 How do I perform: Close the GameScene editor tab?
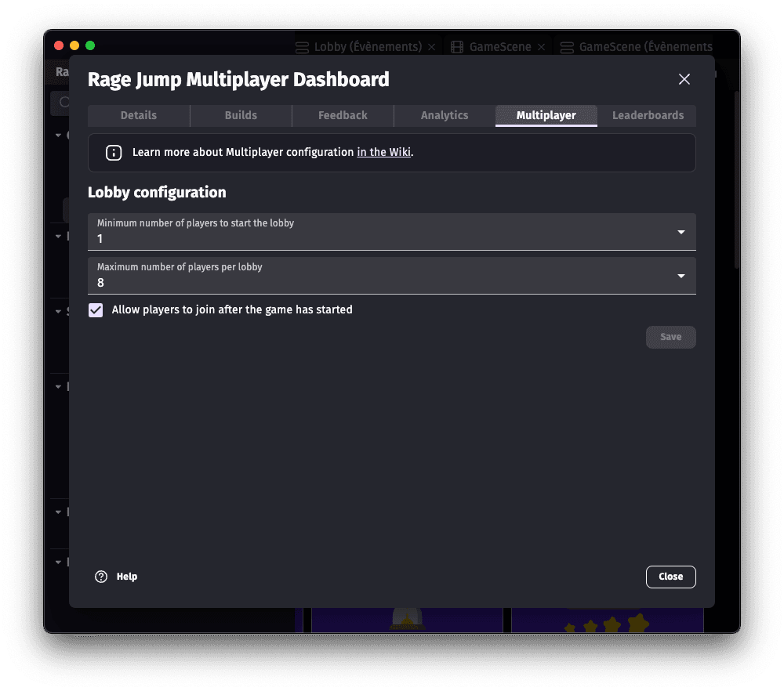tap(541, 46)
